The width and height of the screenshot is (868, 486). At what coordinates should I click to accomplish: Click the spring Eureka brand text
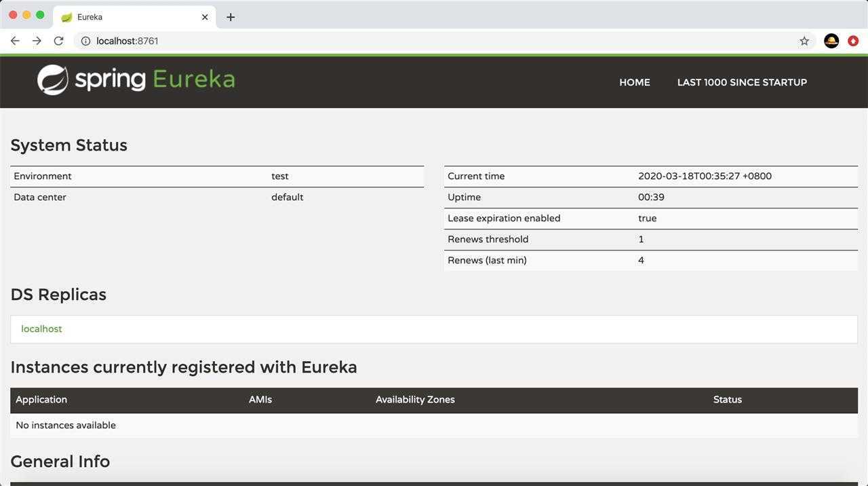pos(155,79)
